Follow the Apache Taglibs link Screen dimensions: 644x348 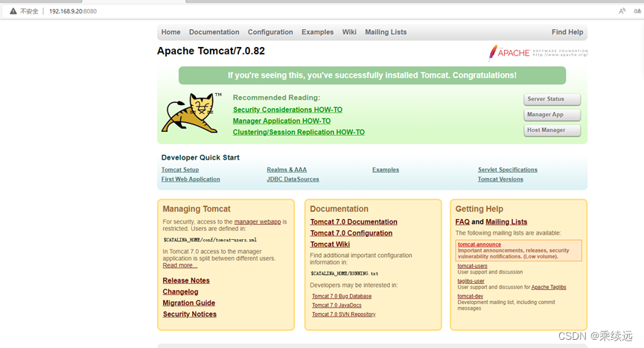tap(549, 287)
